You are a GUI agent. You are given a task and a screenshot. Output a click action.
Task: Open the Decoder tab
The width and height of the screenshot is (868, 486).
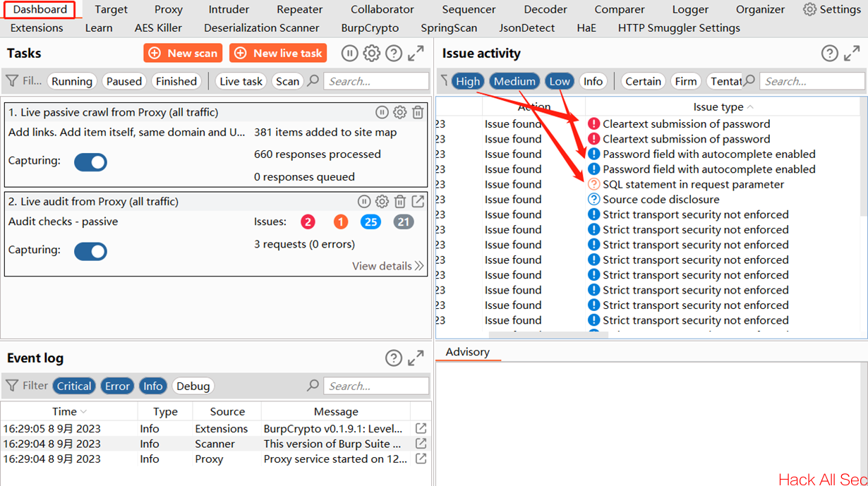pyautogui.click(x=545, y=9)
